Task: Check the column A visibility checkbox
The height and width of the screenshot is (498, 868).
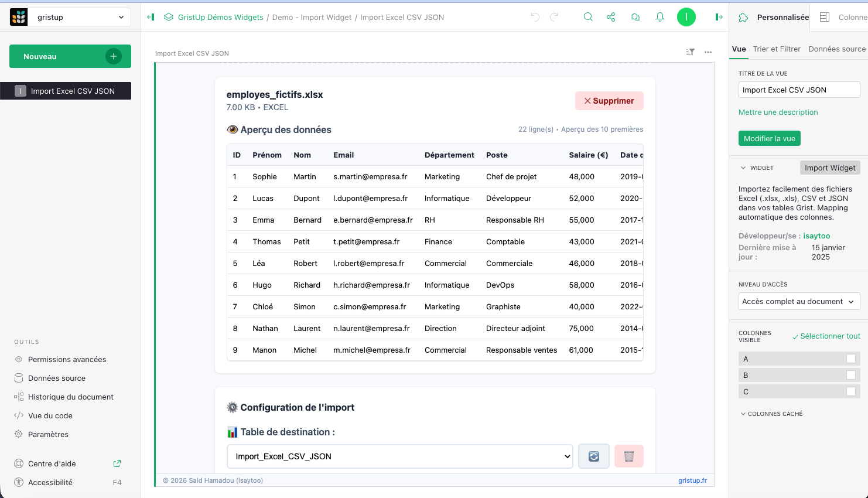Action: point(851,359)
